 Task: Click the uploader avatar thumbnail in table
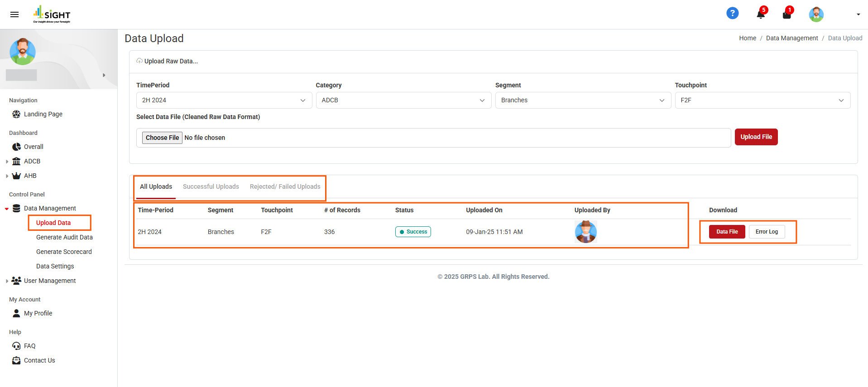(585, 232)
